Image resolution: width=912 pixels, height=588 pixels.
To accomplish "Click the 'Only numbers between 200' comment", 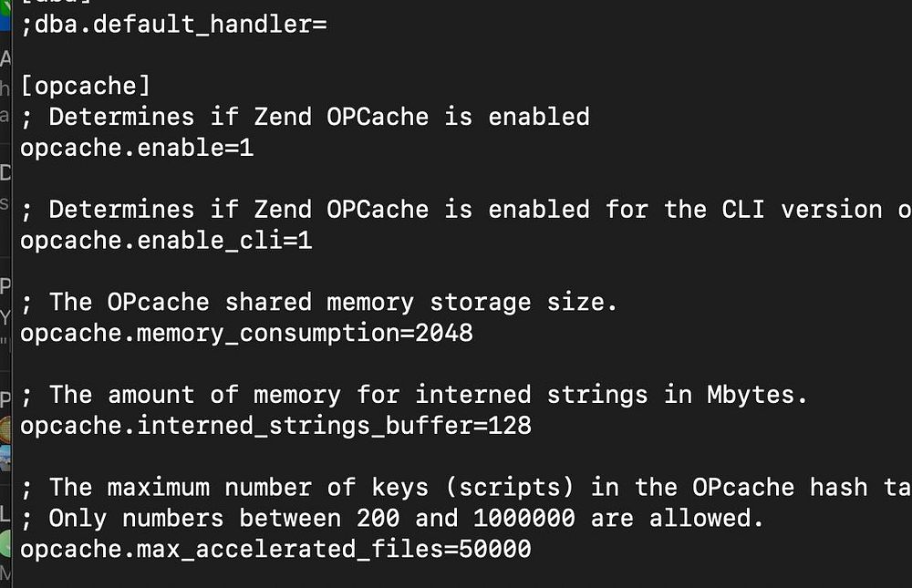I will coord(392,518).
